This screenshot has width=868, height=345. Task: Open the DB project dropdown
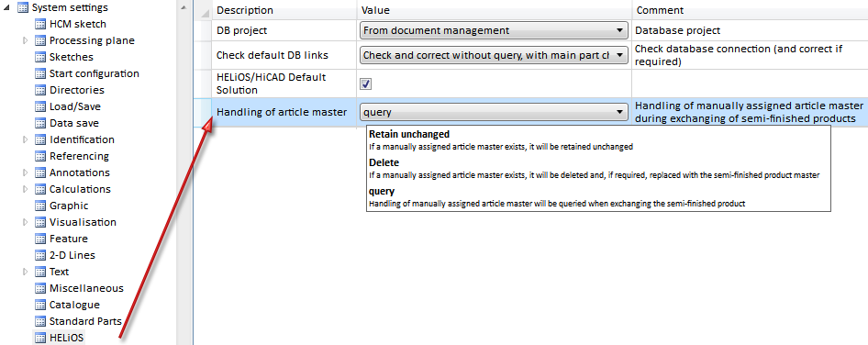tap(494, 30)
